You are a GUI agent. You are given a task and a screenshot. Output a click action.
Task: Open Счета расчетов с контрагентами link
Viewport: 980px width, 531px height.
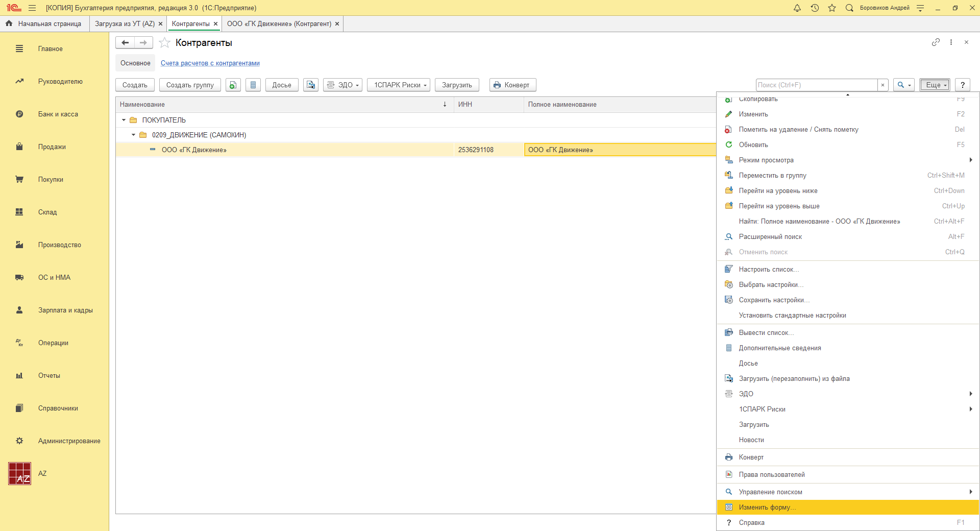tap(210, 63)
